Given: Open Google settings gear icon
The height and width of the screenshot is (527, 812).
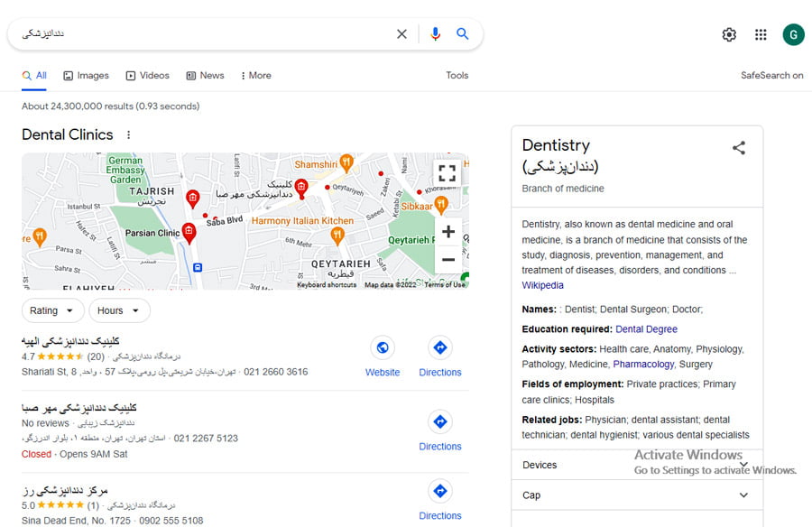Looking at the screenshot, I should pos(729,34).
